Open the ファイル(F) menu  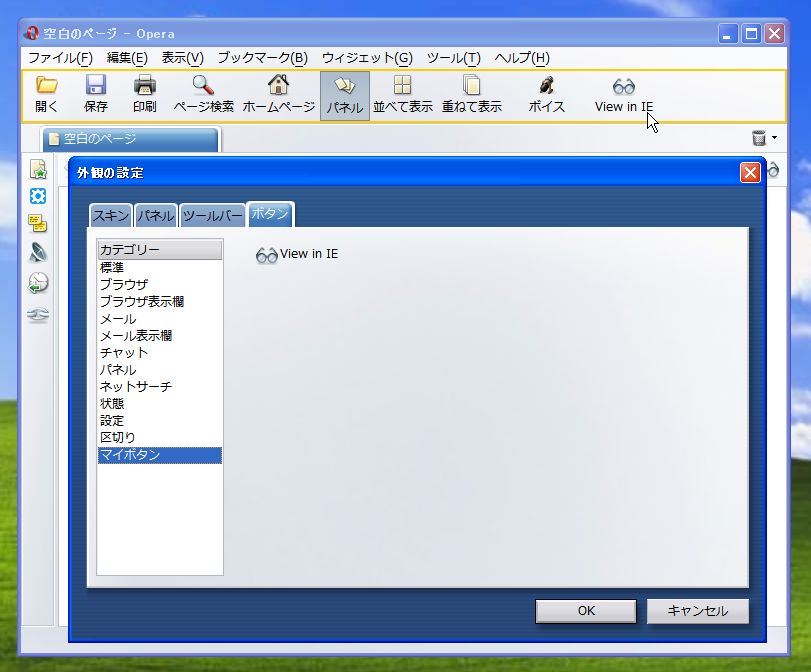click(60, 57)
